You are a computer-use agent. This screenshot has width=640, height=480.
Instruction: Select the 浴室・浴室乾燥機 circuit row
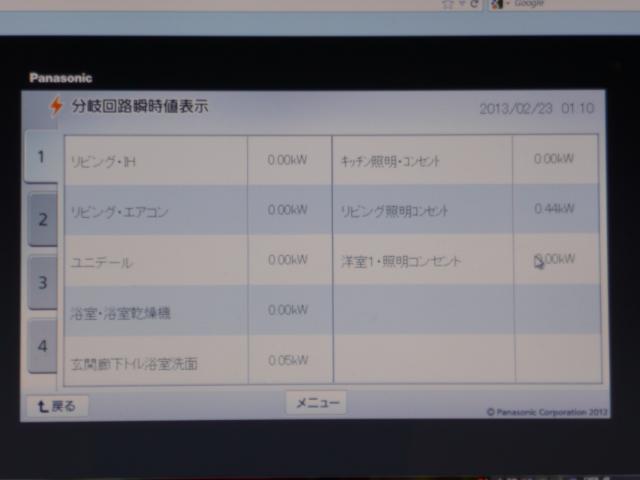point(155,312)
